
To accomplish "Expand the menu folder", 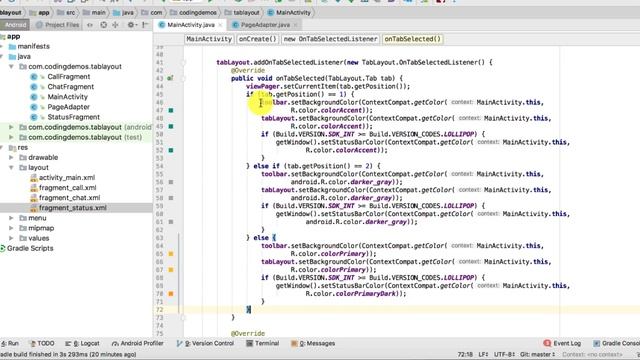I will coord(11,218).
